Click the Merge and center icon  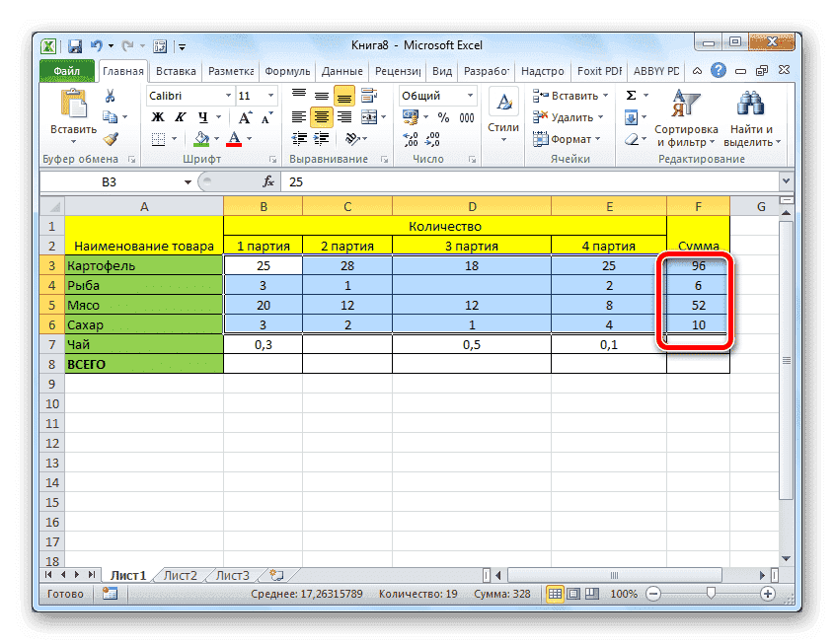pos(368,115)
